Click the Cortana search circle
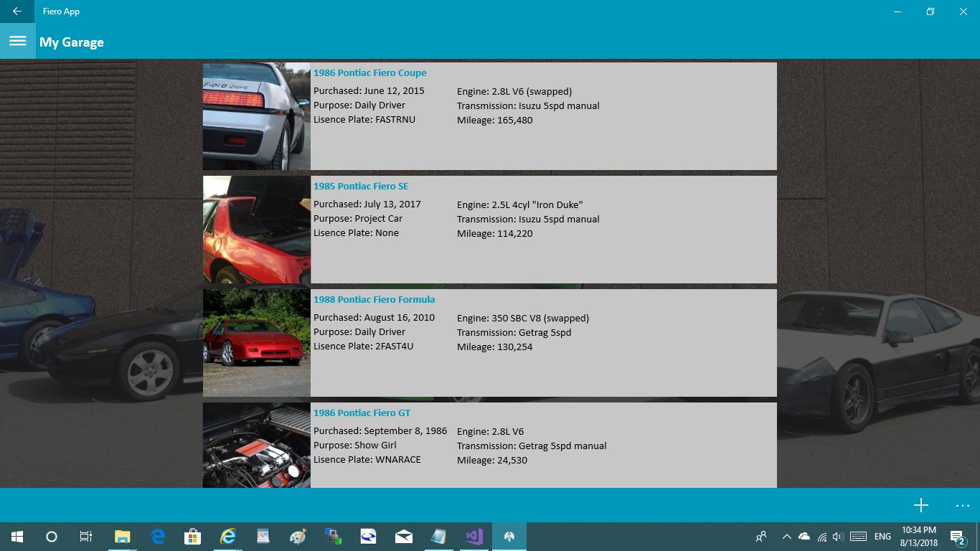Screen dimensions: 980x551 [52, 536]
